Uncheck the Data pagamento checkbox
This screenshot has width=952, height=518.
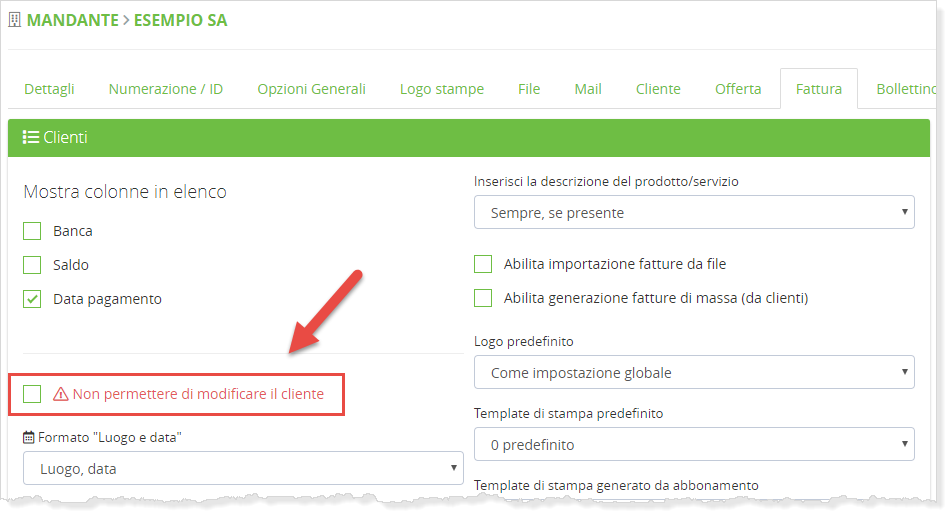[33, 299]
